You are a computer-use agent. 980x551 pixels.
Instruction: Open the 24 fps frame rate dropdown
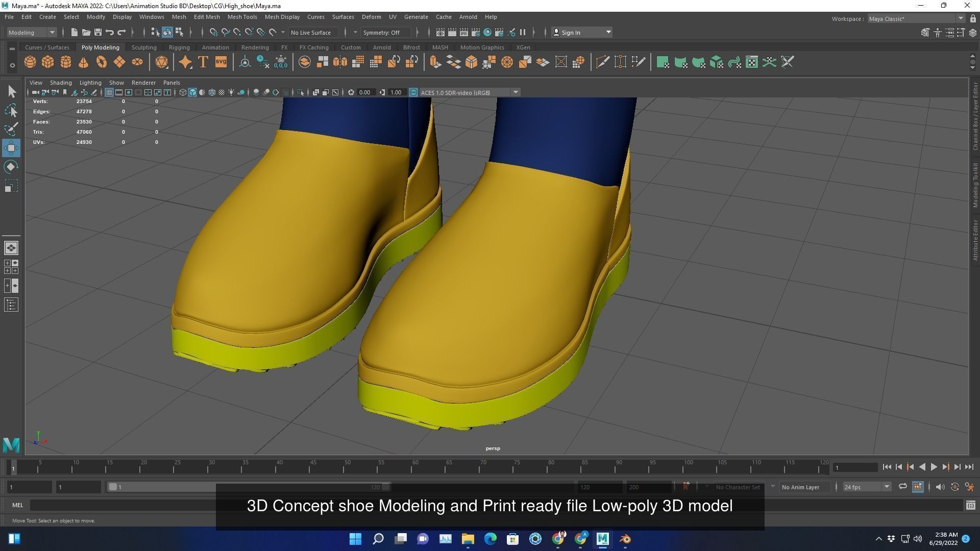click(867, 487)
